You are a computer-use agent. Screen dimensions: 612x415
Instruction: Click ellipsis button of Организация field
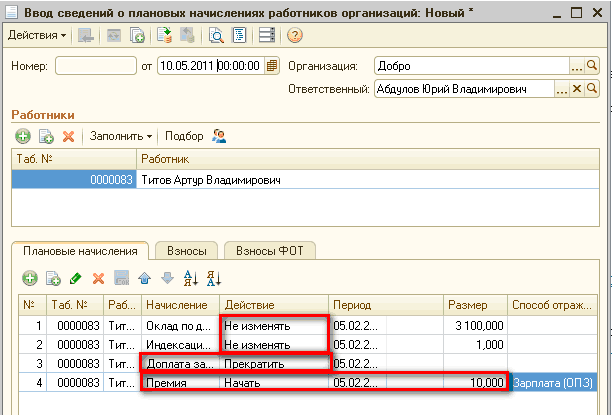[576, 66]
